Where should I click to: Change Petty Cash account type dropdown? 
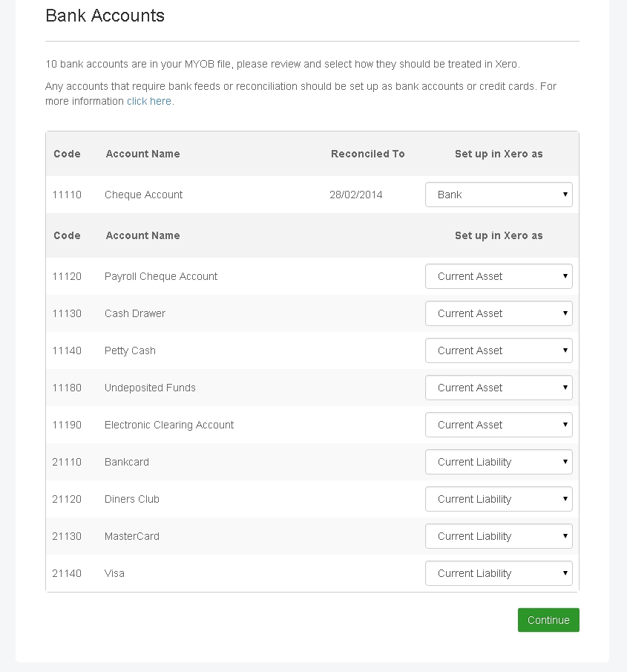click(x=499, y=350)
